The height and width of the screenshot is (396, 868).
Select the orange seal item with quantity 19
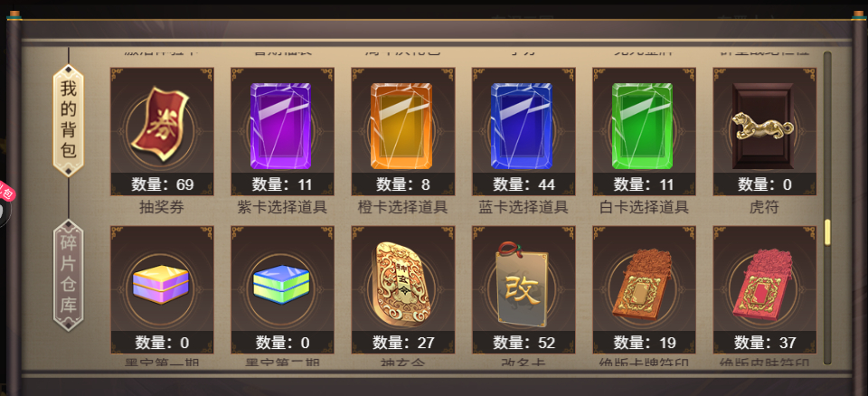(x=643, y=284)
